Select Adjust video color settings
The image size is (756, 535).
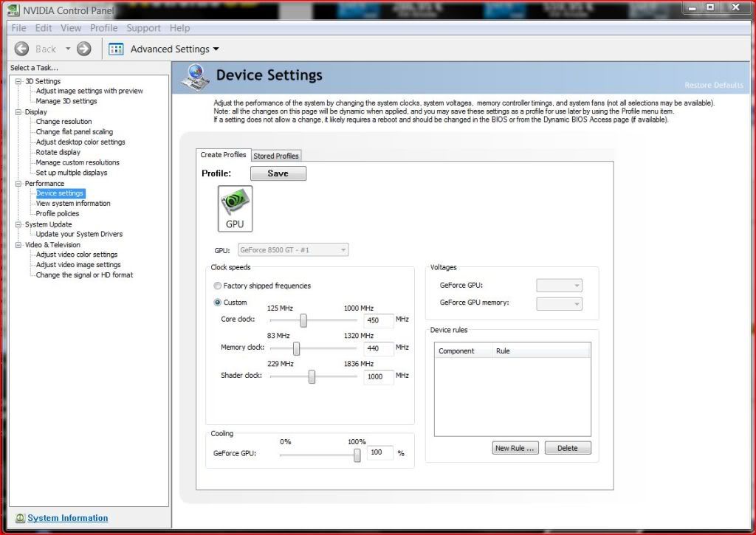point(77,255)
